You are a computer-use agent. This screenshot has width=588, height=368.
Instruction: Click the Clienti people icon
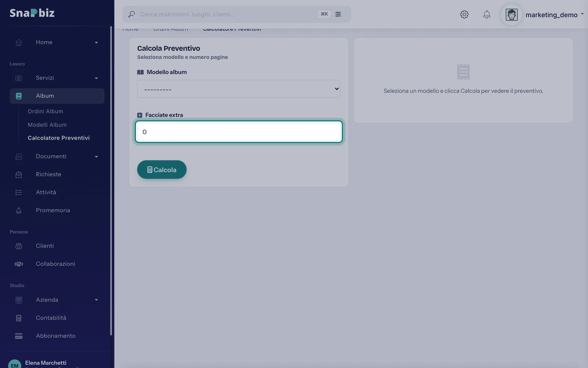[19, 246]
